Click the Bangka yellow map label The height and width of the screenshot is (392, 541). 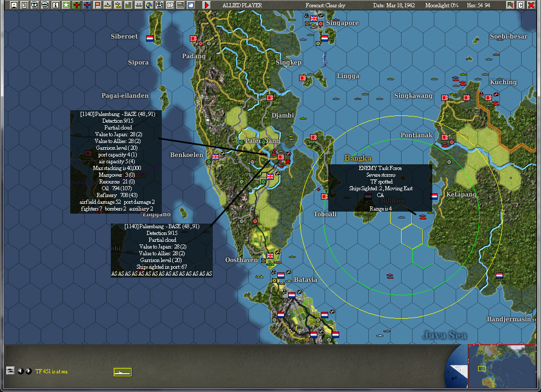(x=358, y=158)
